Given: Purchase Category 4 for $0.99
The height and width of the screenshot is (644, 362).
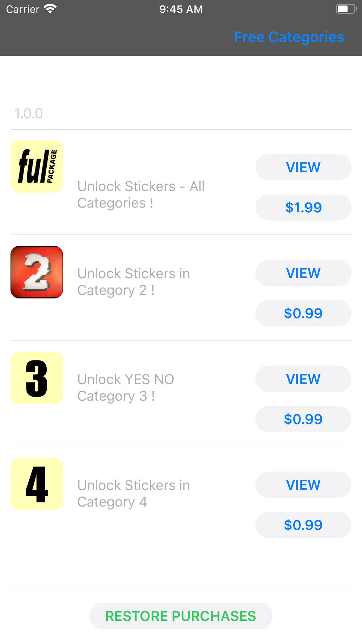Looking at the screenshot, I should coord(303,525).
